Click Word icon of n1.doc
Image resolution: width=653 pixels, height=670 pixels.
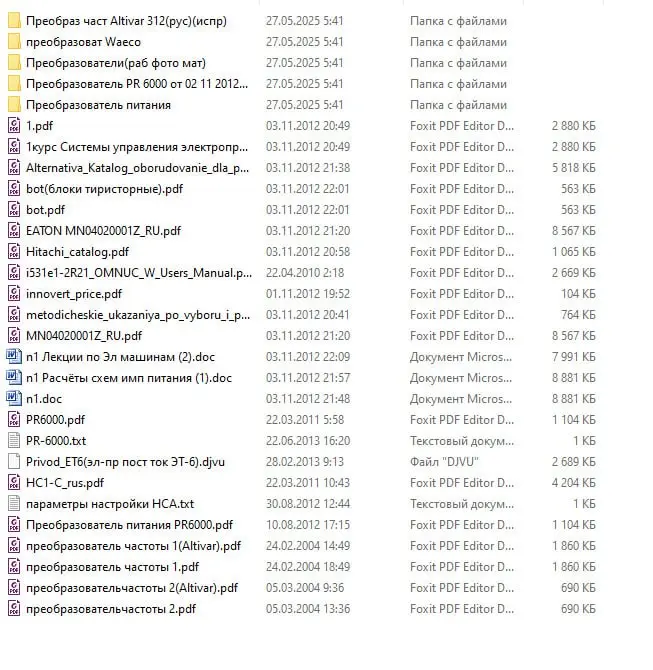(14, 398)
